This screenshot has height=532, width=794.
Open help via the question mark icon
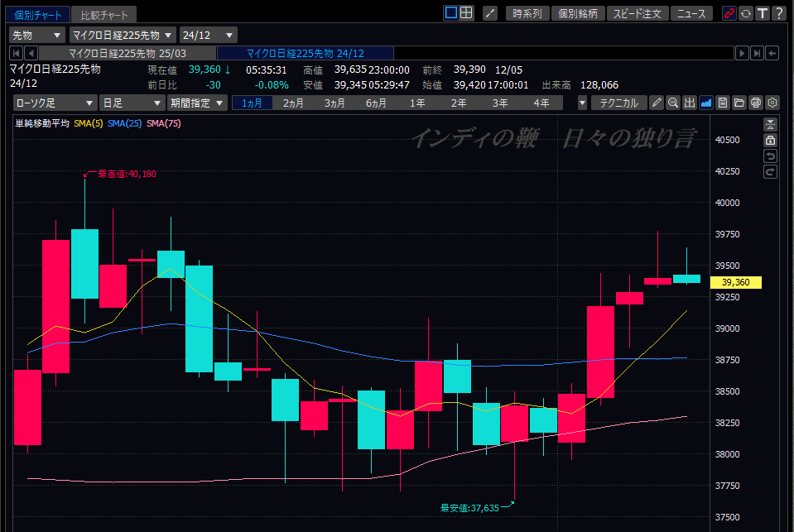tap(778, 13)
